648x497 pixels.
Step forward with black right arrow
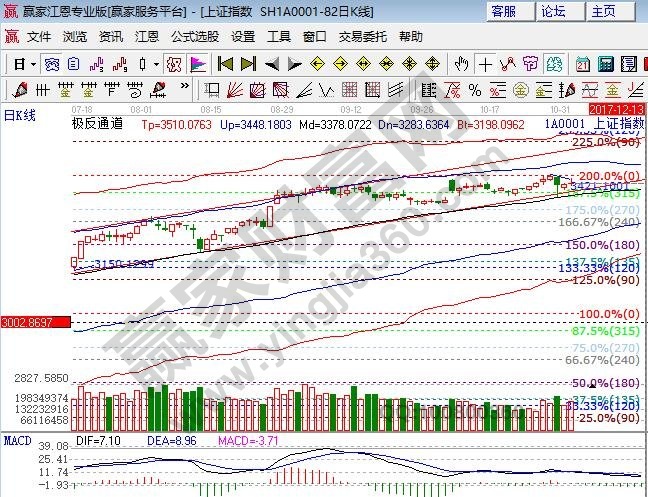(295, 64)
